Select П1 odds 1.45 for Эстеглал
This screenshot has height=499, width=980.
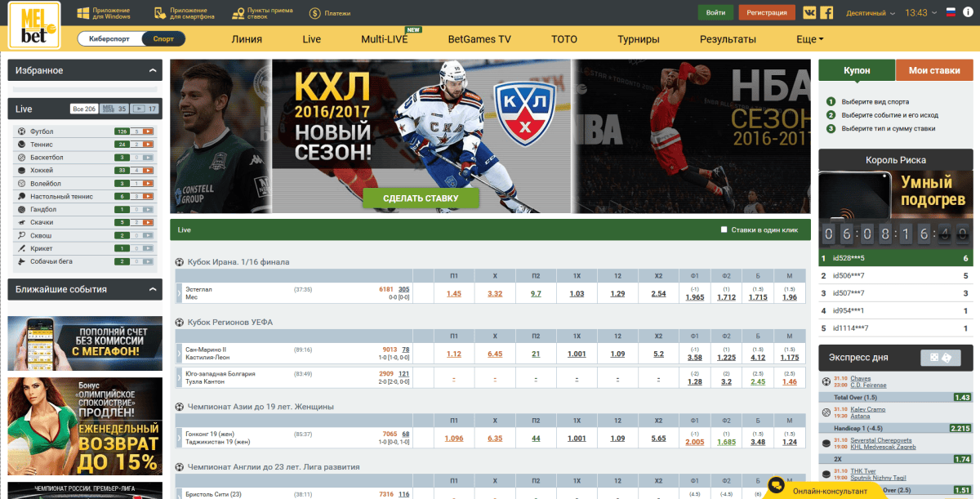pyautogui.click(x=454, y=294)
